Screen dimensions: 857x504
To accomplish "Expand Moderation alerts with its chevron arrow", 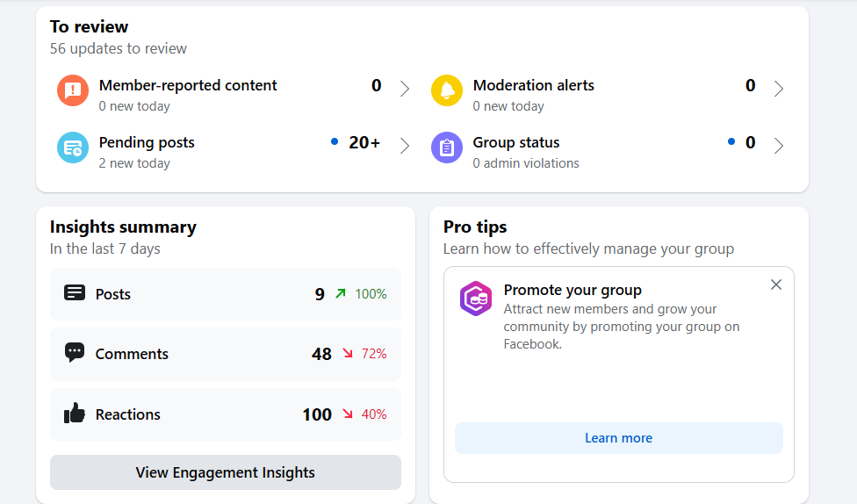I will point(779,89).
